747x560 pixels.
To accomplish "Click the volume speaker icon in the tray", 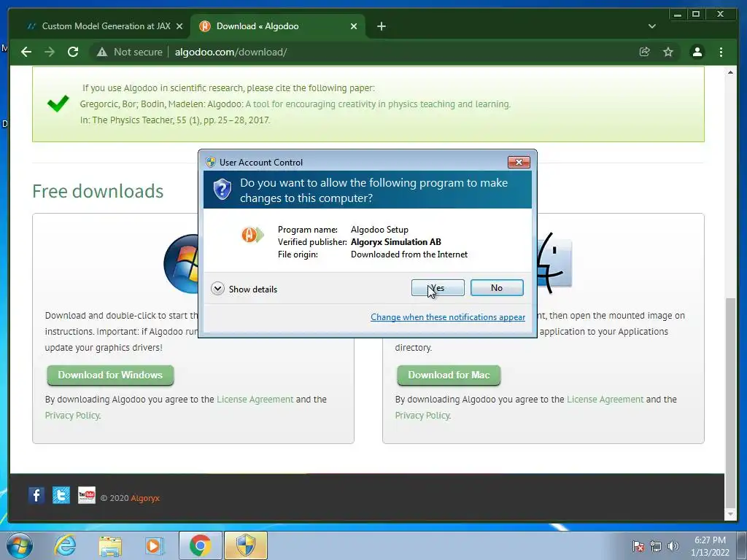I will coord(673,546).
